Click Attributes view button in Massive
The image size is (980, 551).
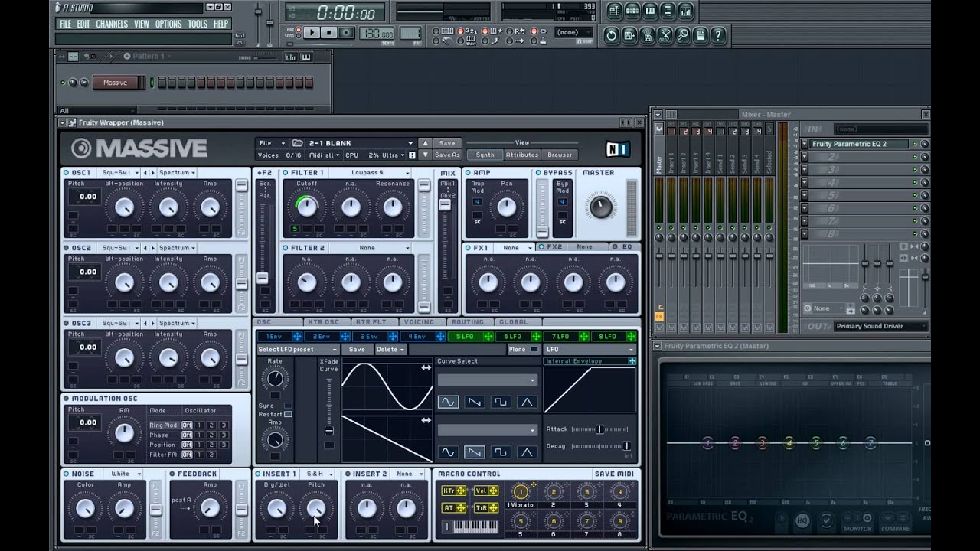(522, 155)
